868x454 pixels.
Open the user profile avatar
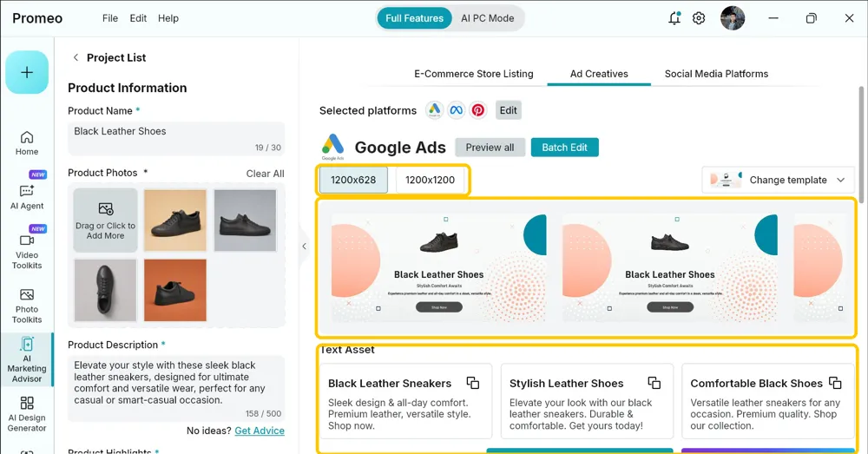pos(733,18)
